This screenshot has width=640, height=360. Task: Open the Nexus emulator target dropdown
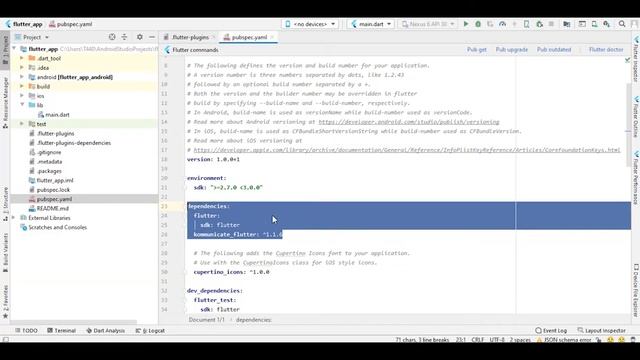click(x=427, y=24)
